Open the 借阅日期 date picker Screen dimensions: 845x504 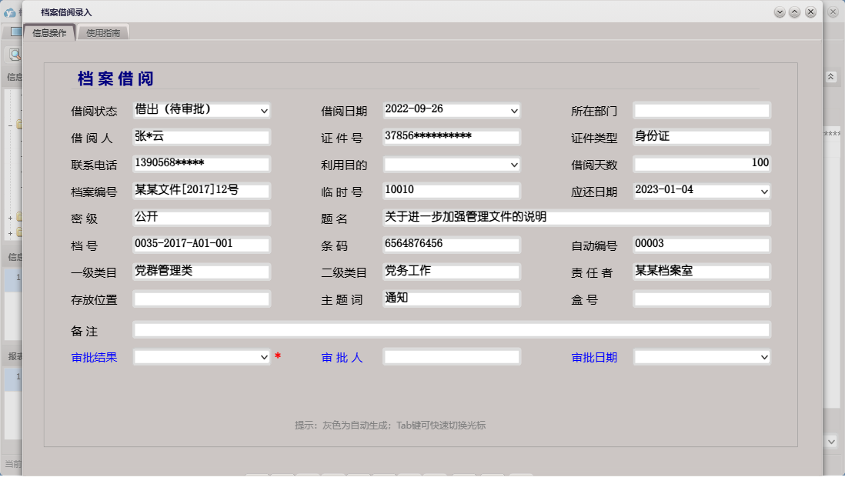tap(513, 110)
